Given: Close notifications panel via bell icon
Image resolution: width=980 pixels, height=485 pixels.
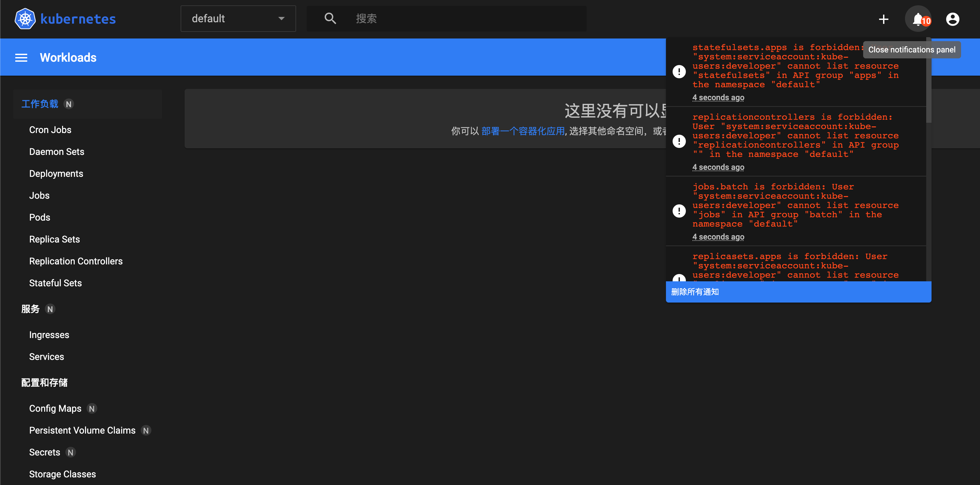Looking at the screenshot, I should 918,19.
